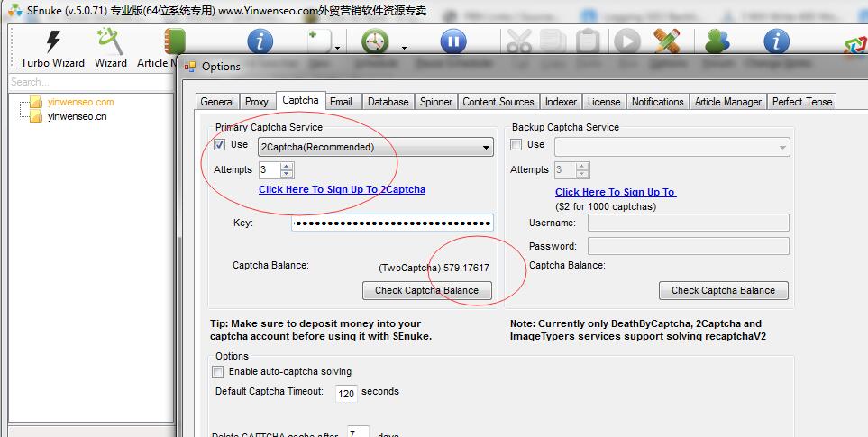Open the Content Sources tab
Image resolution: width=868 pixels, height=437 pixels.
[498, 102]
